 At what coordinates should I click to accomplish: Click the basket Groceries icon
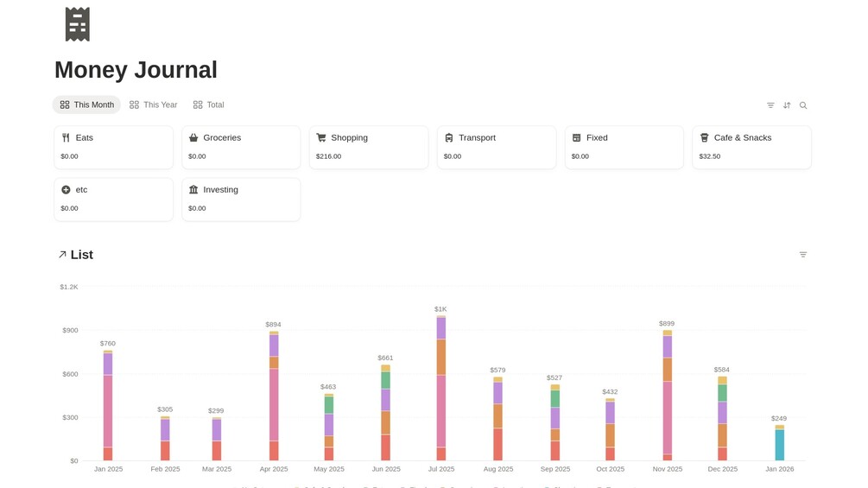193,138
